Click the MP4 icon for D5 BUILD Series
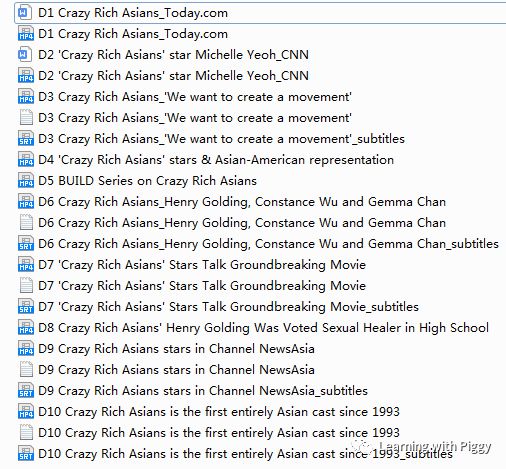 click(26, 181)
